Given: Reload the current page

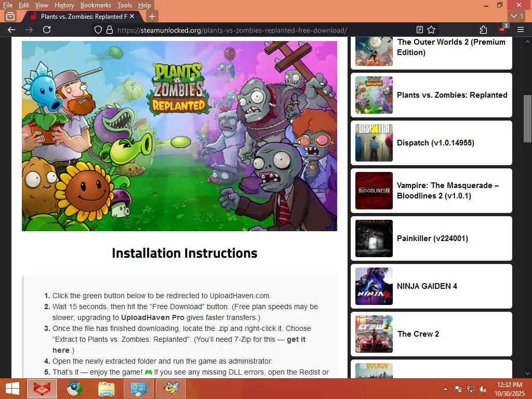Looking at the screenshot, I should pos(47,30).
